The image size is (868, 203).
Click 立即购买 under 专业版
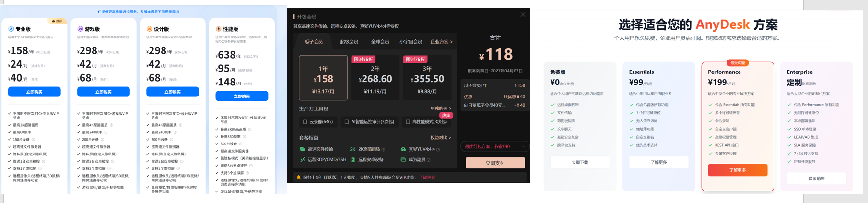point(35,92)
